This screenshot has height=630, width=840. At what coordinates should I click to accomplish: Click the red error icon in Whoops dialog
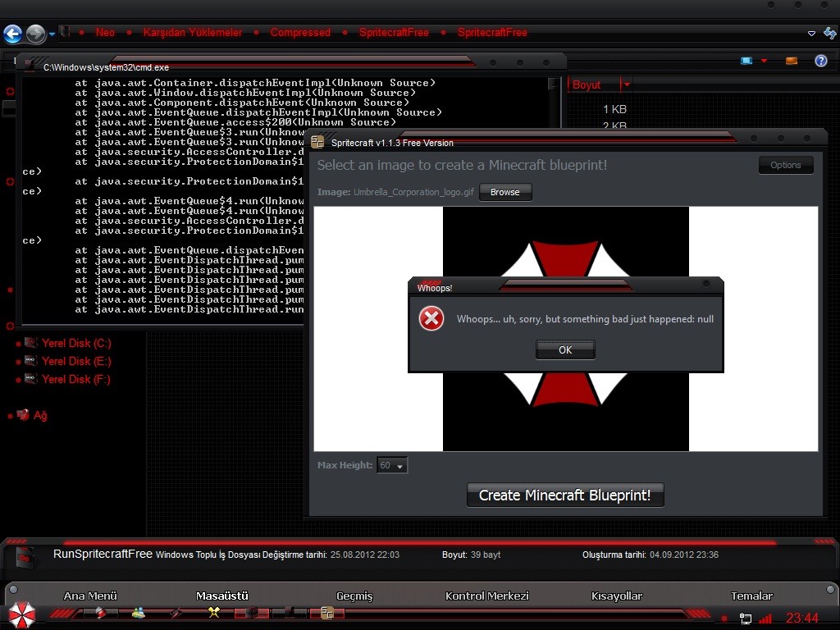point(431,319)
